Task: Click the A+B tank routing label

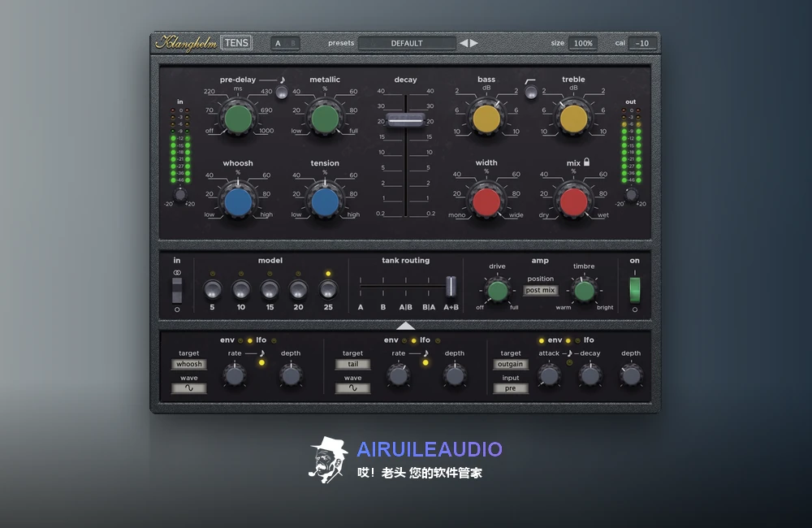Action: click(x=451, y=307)
